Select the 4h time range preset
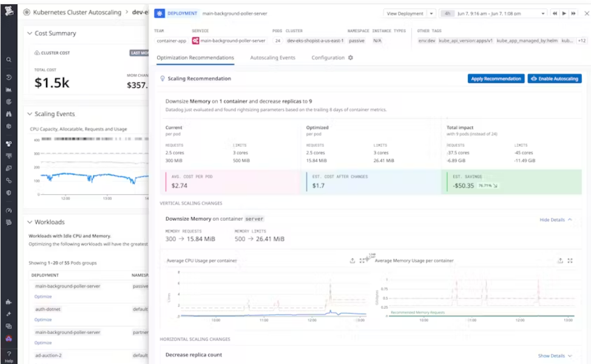The width and height of the screenshot is (591, 364). click(447, 13)
